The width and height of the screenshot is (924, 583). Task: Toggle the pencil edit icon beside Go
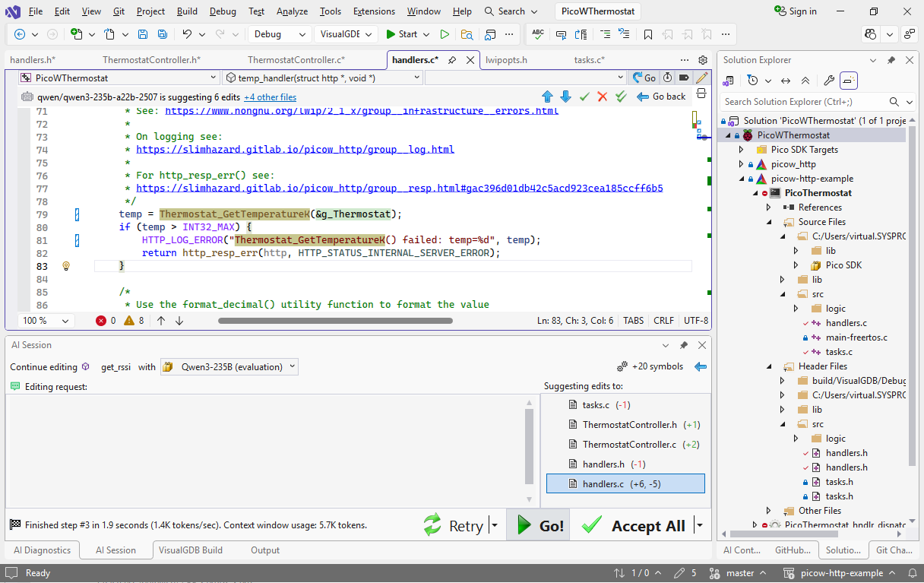702,78
